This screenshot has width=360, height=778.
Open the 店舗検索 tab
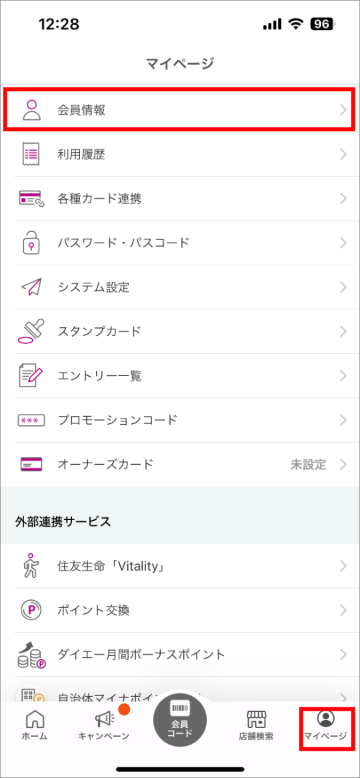click(256, 726)
